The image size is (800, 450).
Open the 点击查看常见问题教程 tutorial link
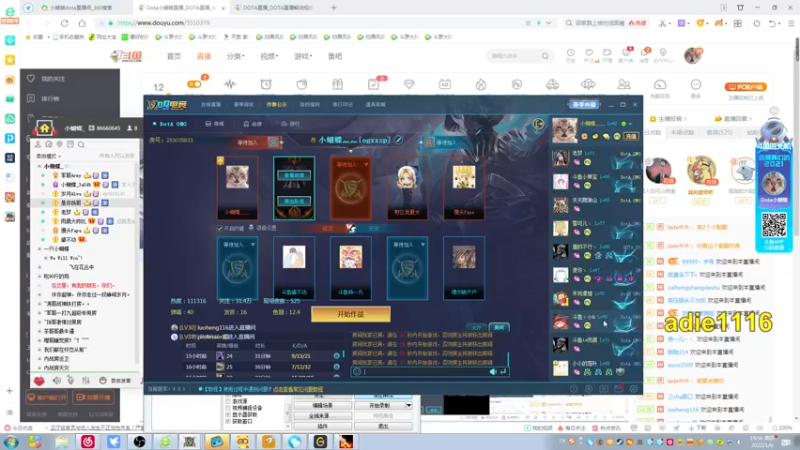297,389
